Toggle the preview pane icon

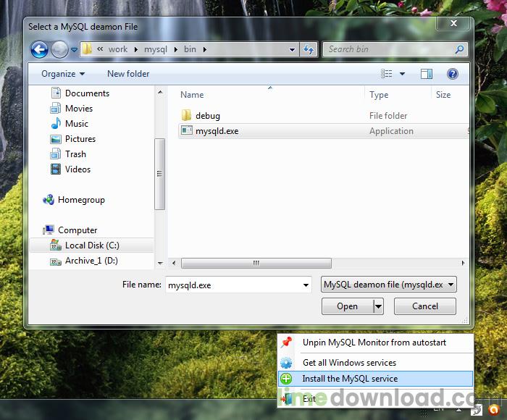427,74
